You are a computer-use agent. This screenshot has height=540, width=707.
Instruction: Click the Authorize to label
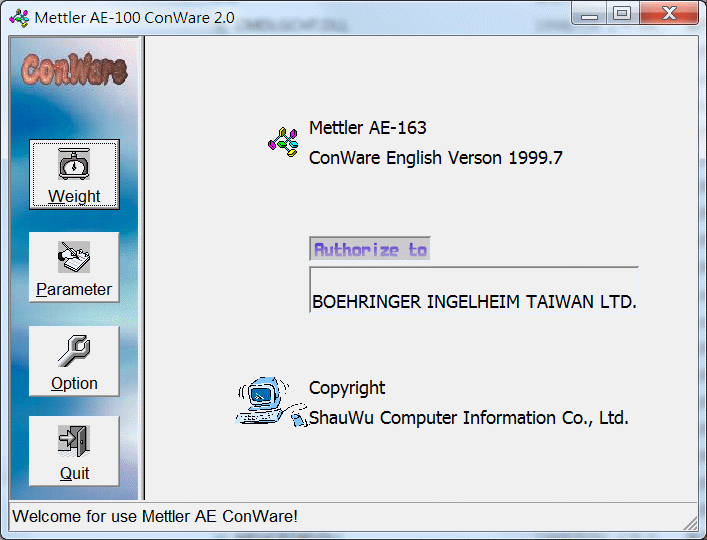click(x=370, y=249)
